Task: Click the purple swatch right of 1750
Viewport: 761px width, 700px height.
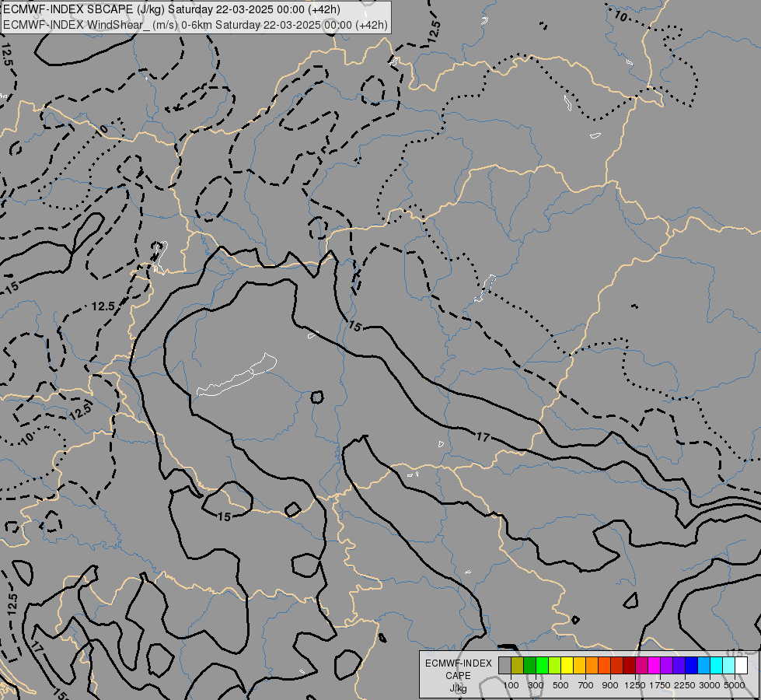Action: coord(667,666)
